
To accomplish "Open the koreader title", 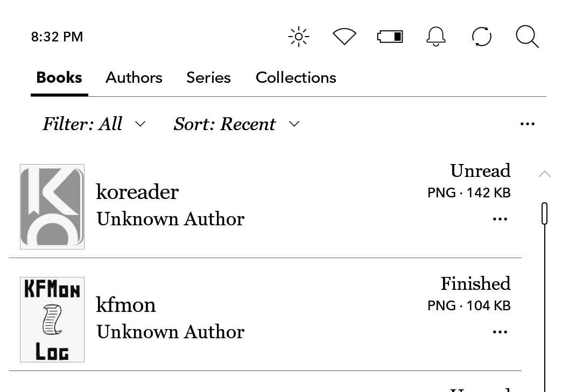I will coord(137,192).
